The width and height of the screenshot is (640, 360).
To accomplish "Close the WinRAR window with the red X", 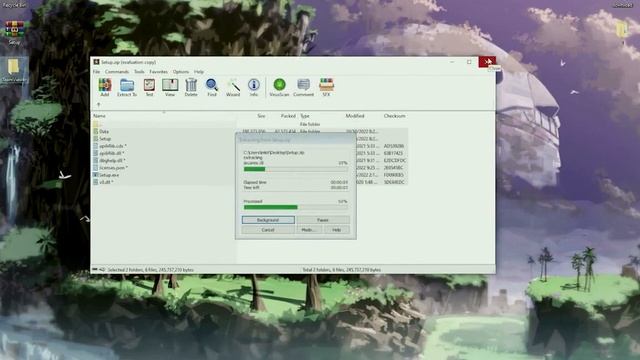I will (x=487, y=62).
